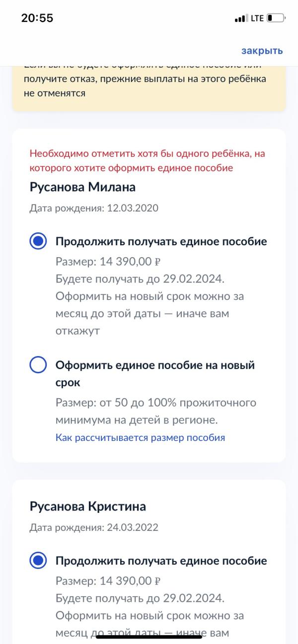Tap the yellow notice about прежние выплаты
Screen dimensions: 298x644
pos(149,86)
